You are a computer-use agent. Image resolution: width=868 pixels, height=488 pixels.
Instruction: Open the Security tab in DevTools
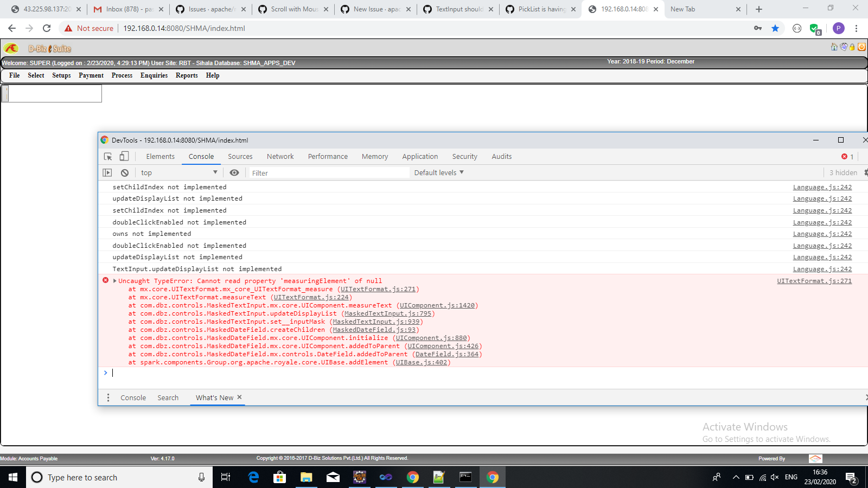(x=465, y=156)
